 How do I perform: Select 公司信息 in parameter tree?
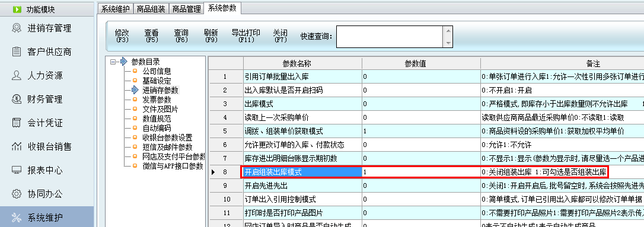click(157, 72)
